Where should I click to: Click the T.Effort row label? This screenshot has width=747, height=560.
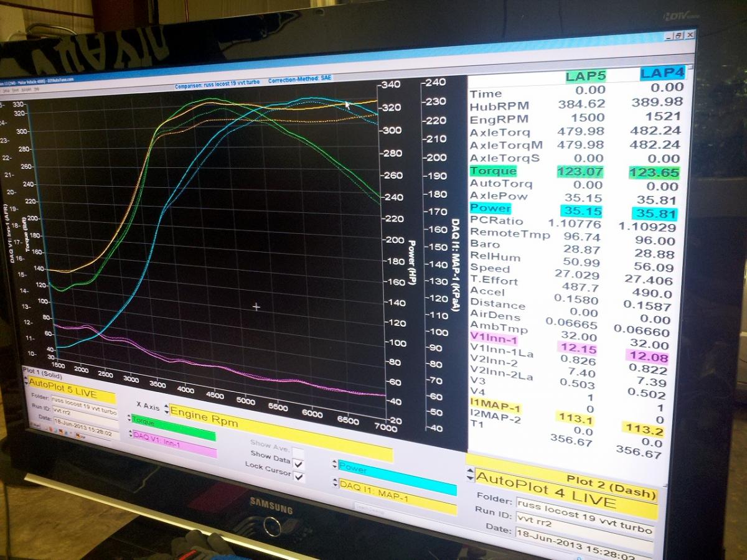[494, 280]
